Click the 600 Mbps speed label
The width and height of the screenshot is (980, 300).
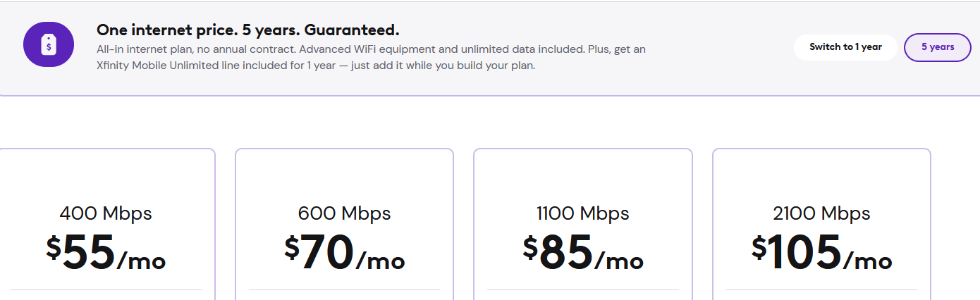tap(345, 213)
